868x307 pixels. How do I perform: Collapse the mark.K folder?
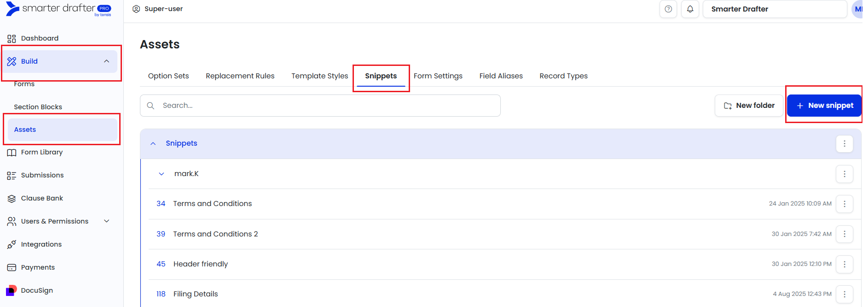click(x=162, y=174)
